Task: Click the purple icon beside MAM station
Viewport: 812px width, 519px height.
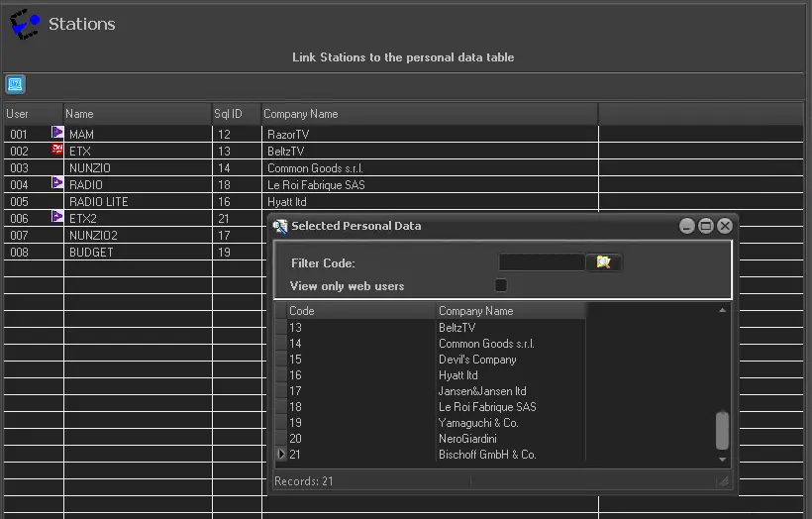Action: point(57,132)
